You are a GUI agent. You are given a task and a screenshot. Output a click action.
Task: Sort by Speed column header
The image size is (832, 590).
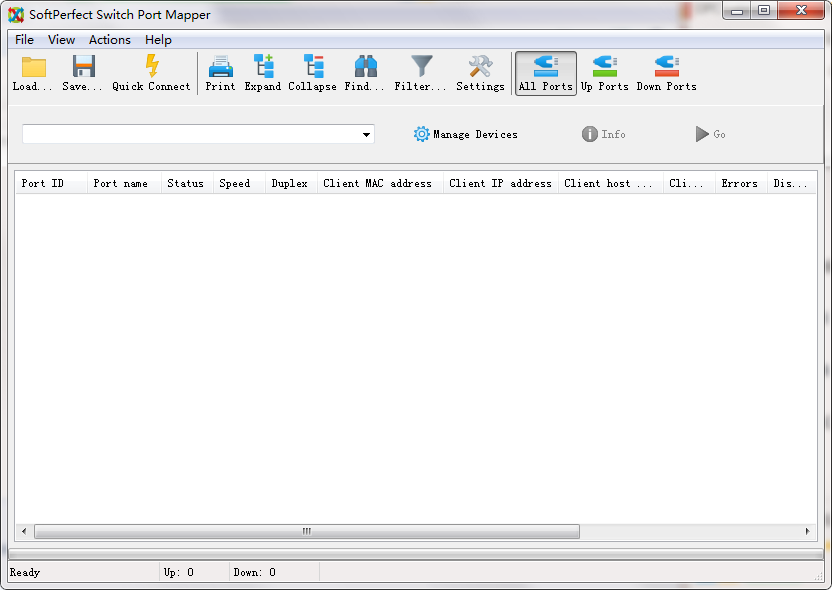[239, 184]
